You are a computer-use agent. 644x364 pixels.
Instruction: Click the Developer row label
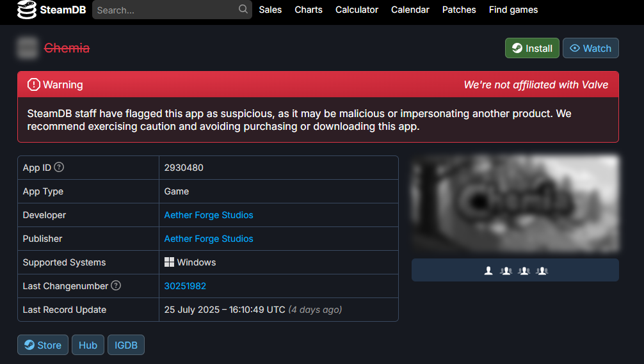[x=44, y=215]
